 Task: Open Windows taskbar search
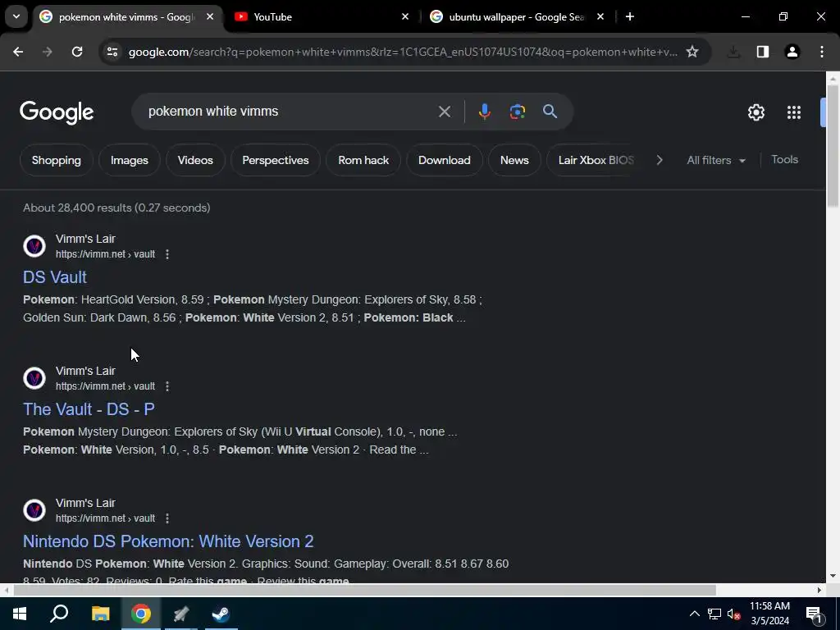coord(59,614)
